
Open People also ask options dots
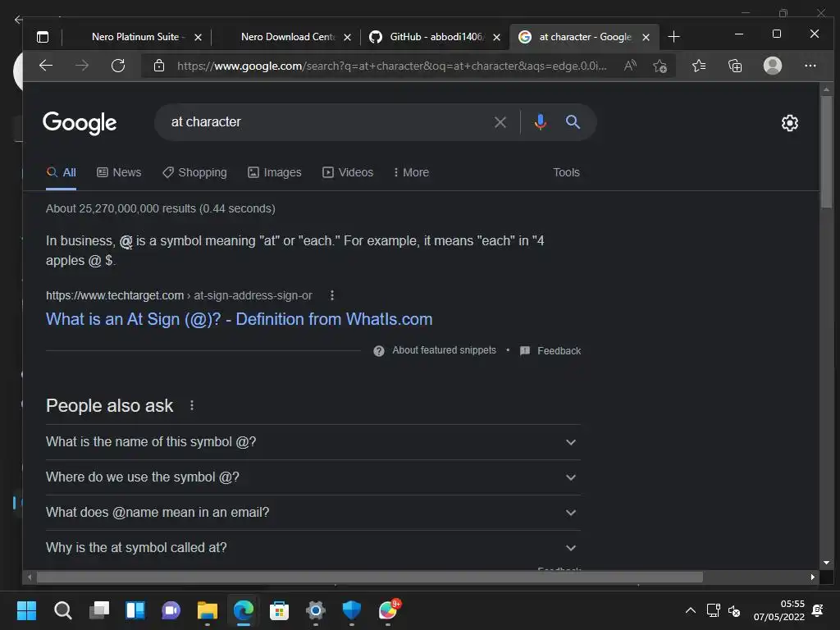coord(192,405)
